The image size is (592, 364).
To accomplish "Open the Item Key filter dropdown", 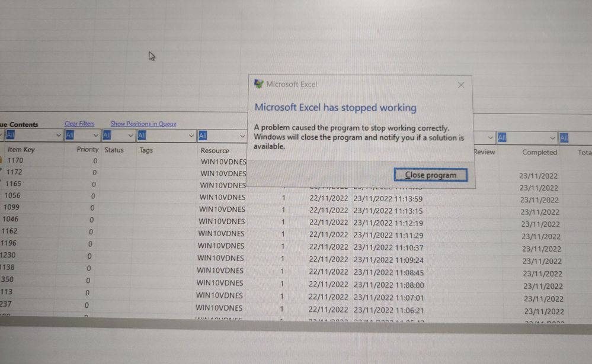I will (58, 135).
